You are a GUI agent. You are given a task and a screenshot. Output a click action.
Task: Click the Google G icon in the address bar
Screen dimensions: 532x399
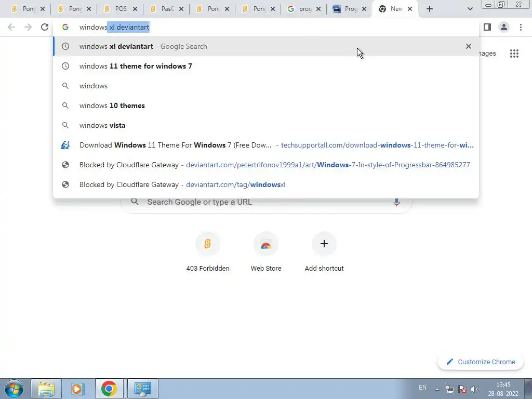pos(65,27)
